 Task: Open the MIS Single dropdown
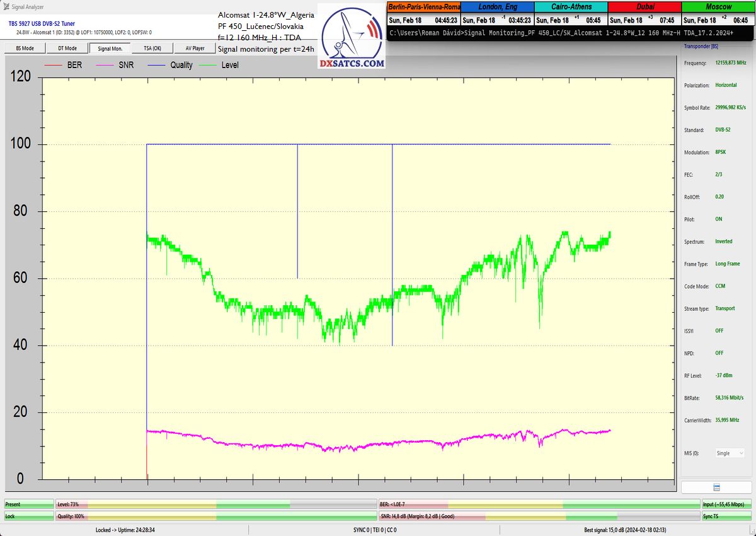[730, 453]
